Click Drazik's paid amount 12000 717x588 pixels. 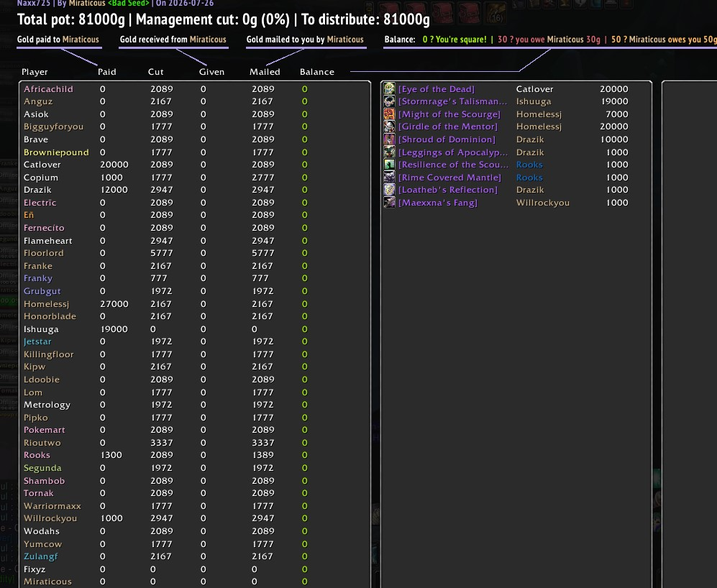(x=114, y=190)
